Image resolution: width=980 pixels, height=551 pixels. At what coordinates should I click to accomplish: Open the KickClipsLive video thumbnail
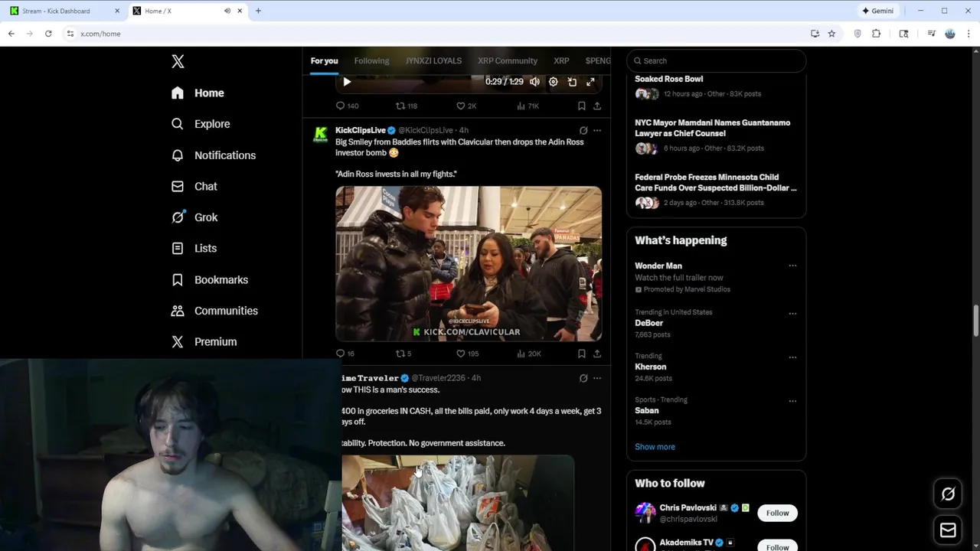click(x=469, y=263)
